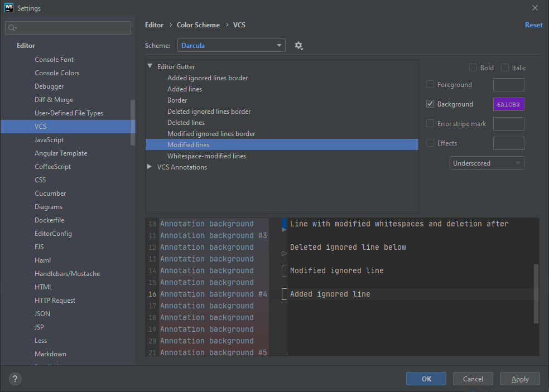Viewport: 549px width, 392px height.
Task: Open the Underscored effect type dropdown
Action: point(487,163)
